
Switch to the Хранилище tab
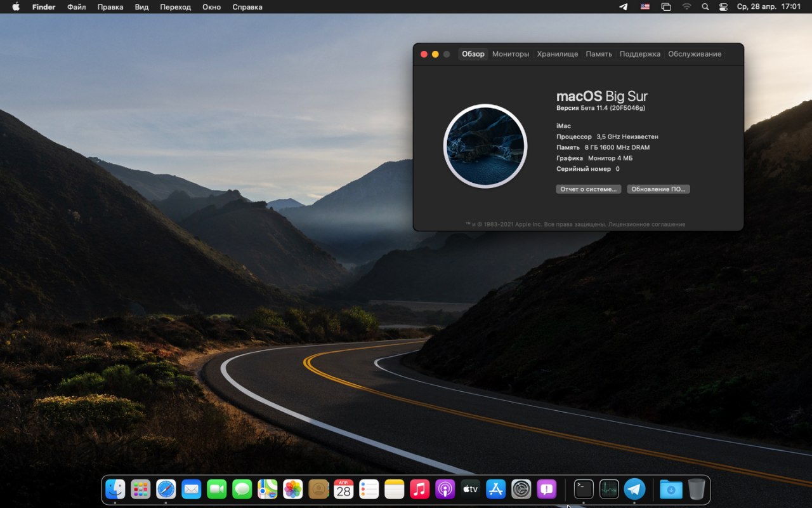[558, 54]
